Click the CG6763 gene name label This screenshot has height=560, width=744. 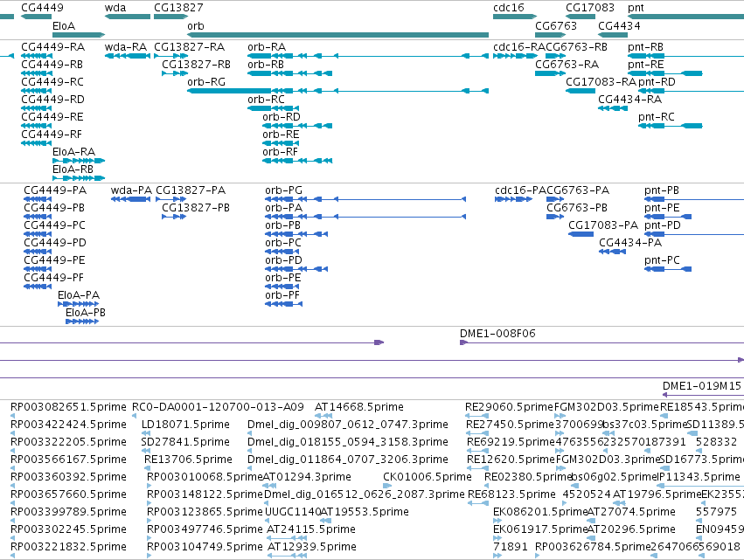[x=556, y=26]
